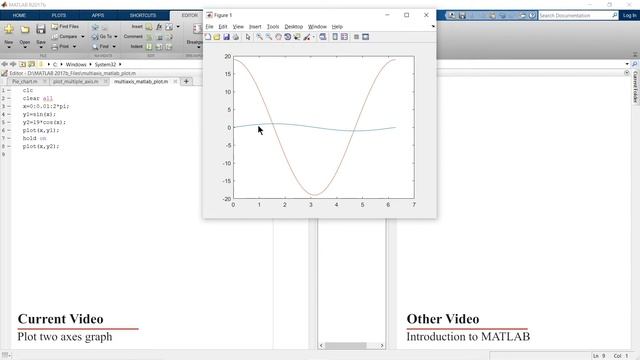This screenshot has width=640, height=360.
Task: Open the Insert menu in Figure 1
Action: 255,27
